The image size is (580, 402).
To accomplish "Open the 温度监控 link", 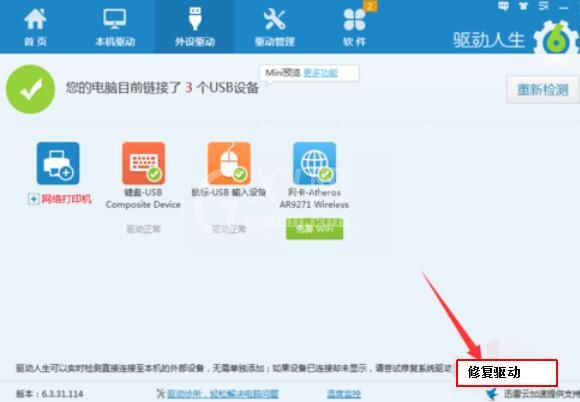I will [x=344, y=394].
